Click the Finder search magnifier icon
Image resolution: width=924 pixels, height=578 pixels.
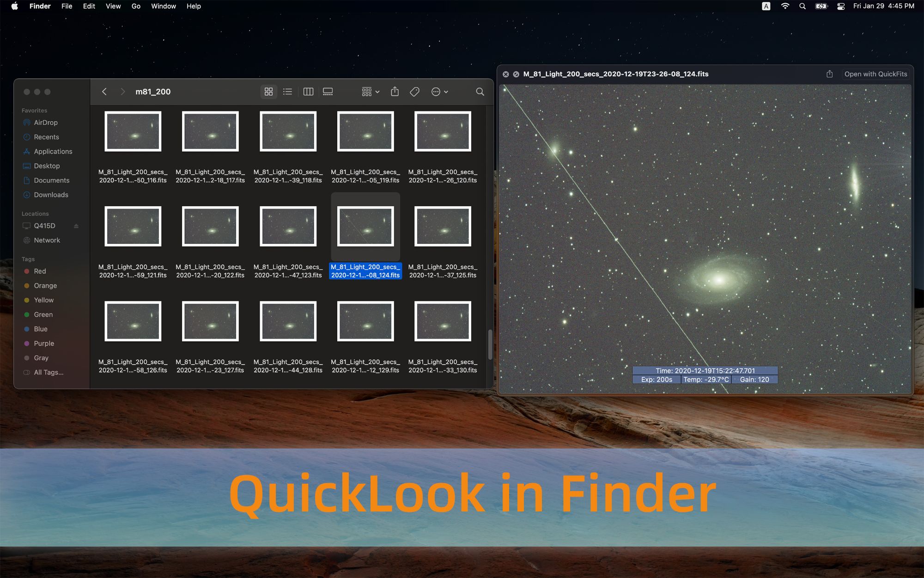(x=480, y=92)
